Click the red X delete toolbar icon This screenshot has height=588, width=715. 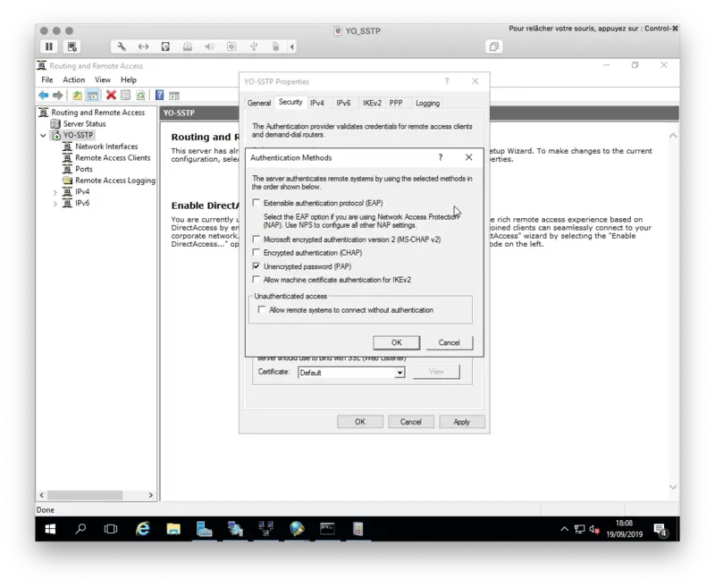click(111, 96)
